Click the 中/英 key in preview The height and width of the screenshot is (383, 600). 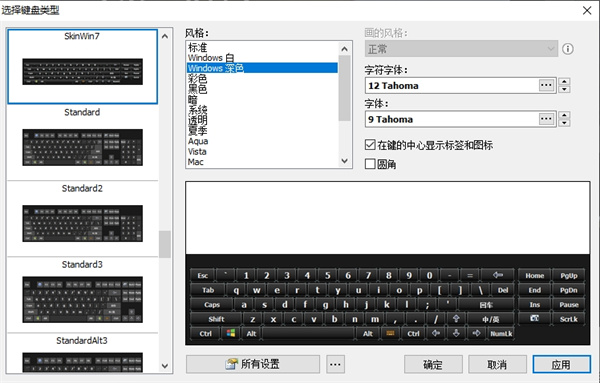click(491, 319)
